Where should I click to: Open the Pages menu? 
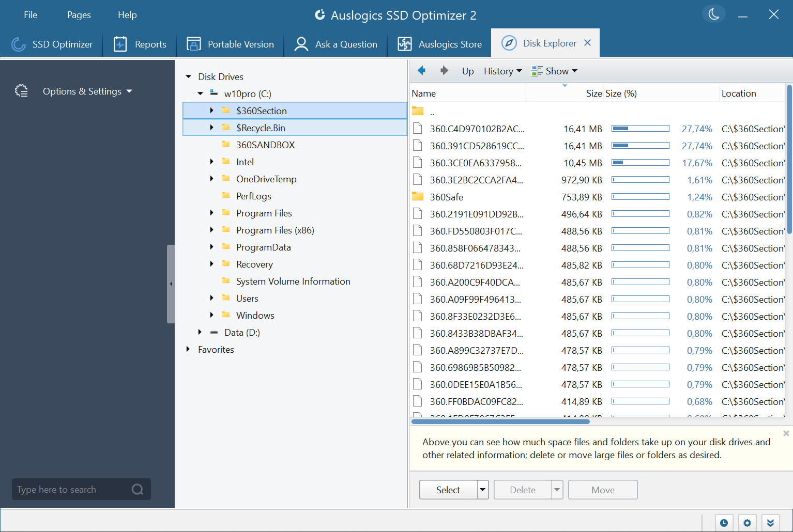(79, 15)
